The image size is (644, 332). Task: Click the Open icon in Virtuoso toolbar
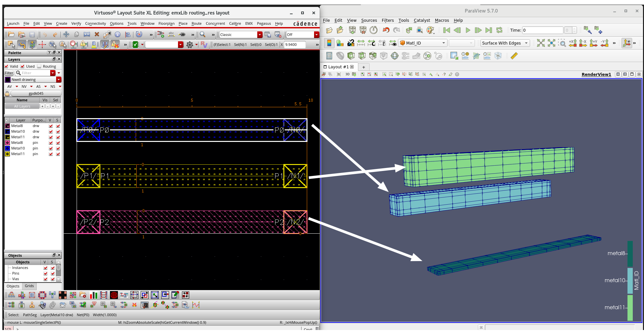11,34
